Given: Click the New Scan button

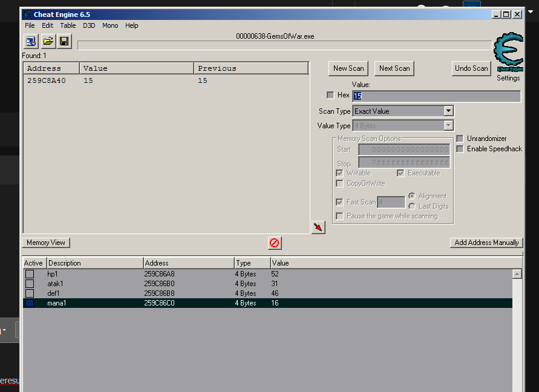Looking at the screenshot, I should 348,68.
